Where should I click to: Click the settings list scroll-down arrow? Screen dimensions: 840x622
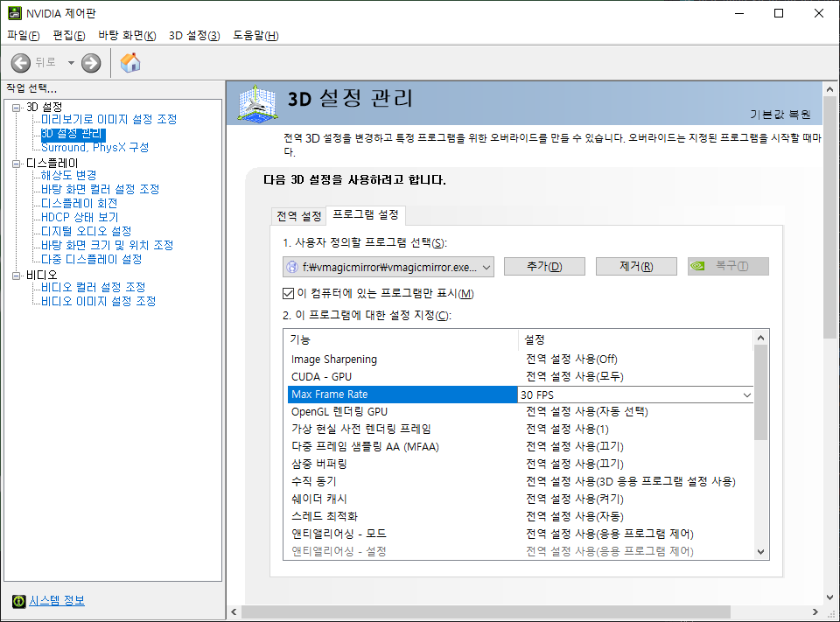(x=760, y=552)
